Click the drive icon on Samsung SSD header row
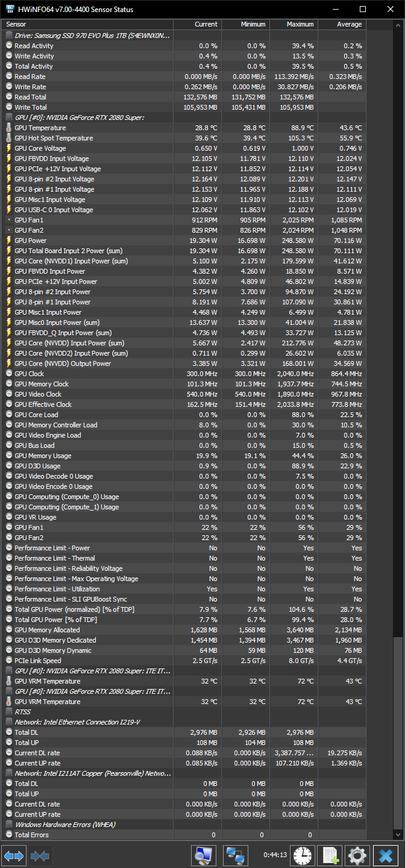 (8, 36)
